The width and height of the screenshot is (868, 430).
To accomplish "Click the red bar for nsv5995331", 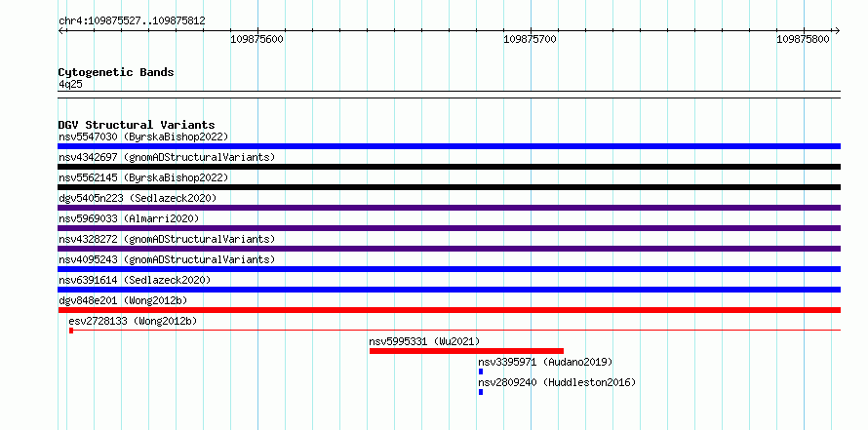I will [466, 351].
